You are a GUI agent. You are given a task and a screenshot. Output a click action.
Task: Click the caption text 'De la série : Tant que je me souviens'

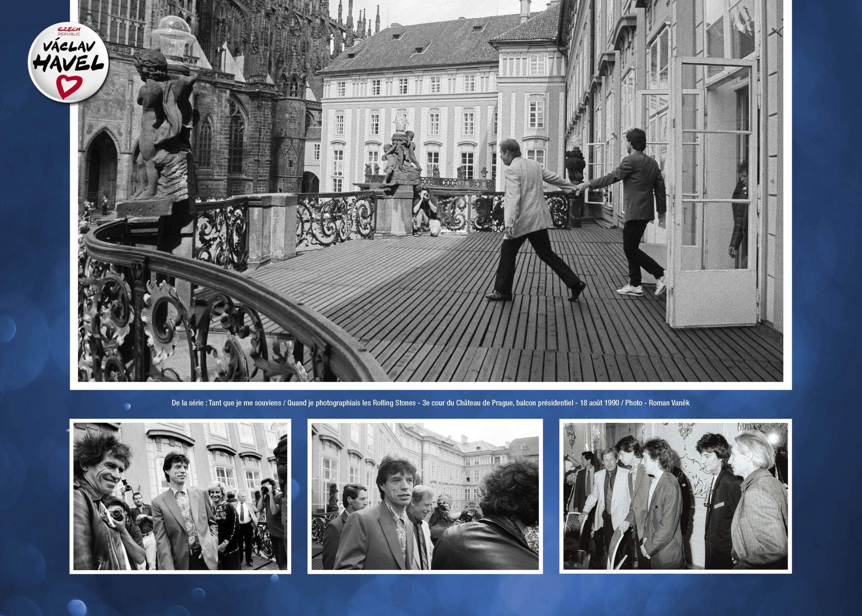point(226,403)
